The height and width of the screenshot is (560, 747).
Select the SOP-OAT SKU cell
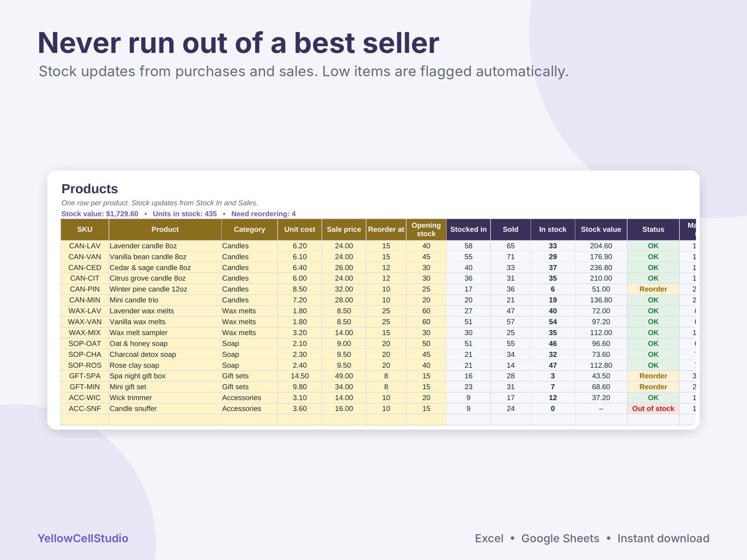(x=85, y=343)
